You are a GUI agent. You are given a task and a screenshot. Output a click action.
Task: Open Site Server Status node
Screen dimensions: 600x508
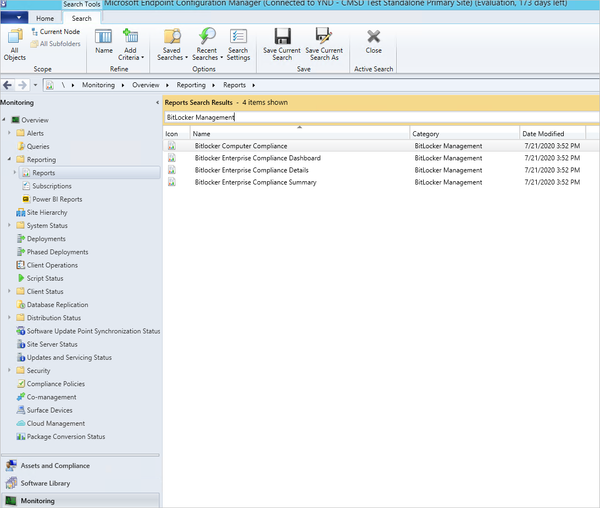[47, 344]
